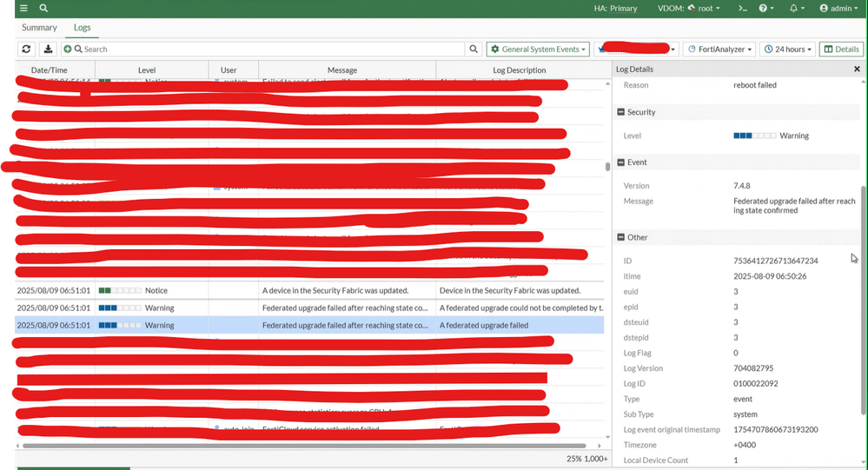This screenshot has width=868, height=470.
Task: Click the Timezone value +0400
Action: pos(745,445)
